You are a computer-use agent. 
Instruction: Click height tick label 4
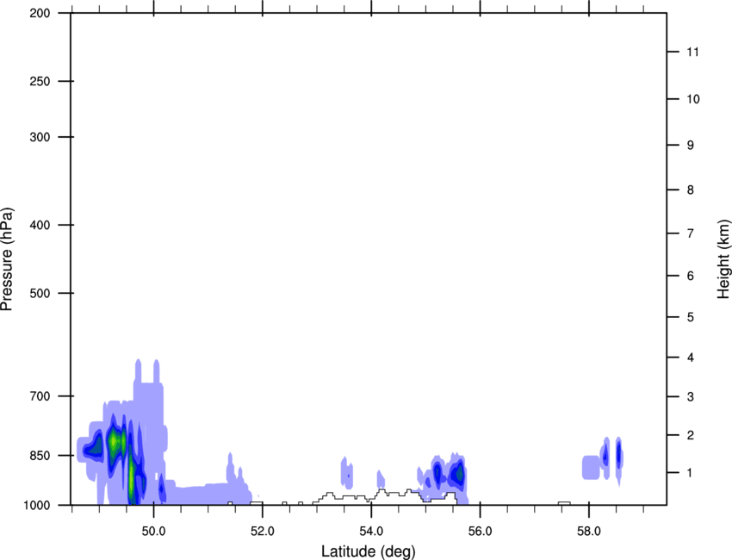690,358
